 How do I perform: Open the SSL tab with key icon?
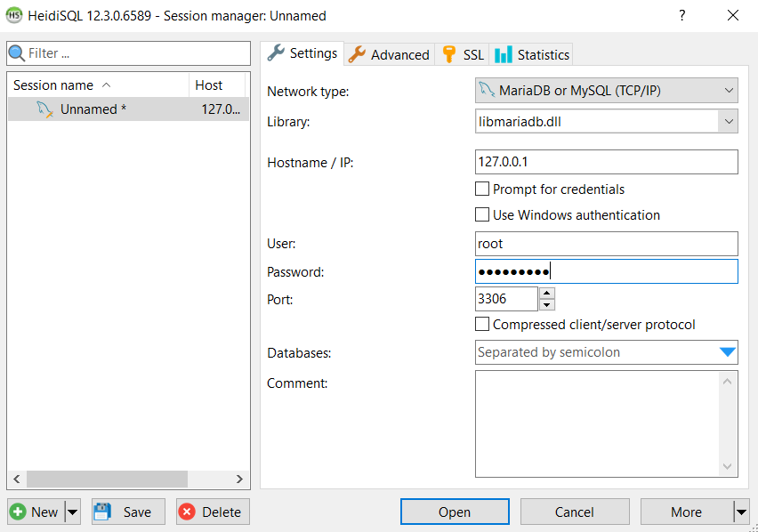tap(462, 54)
